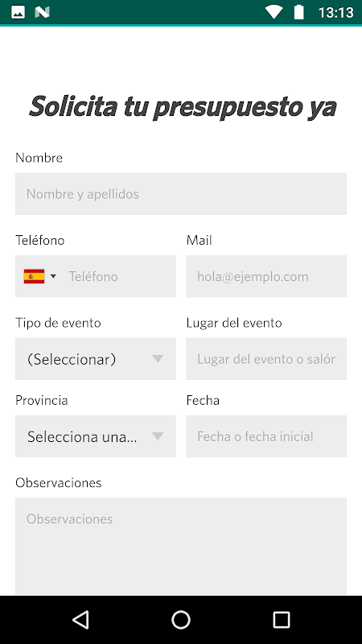The height and width of the screenshot is (644, 362).
Task: Open recent apps with square button
Action: 282,619
